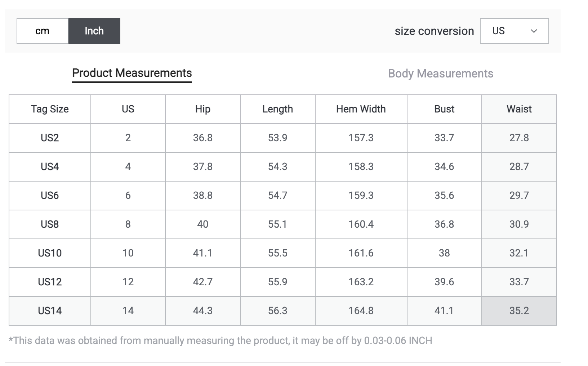Viewport: 588px width, 366px height.
Task: Click the US4 tag size cell
Action: pyautogui.click(x=50, y=167)
